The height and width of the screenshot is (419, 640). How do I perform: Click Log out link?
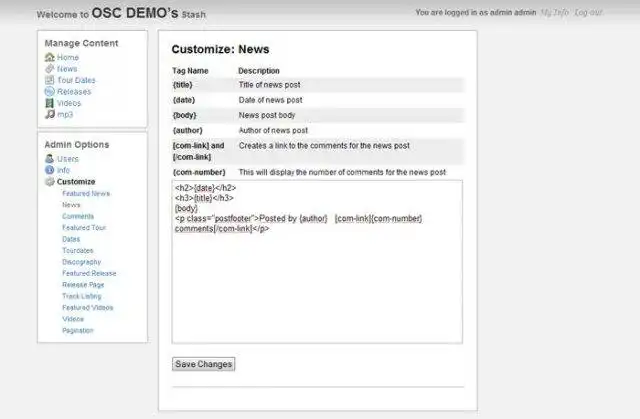588,12
